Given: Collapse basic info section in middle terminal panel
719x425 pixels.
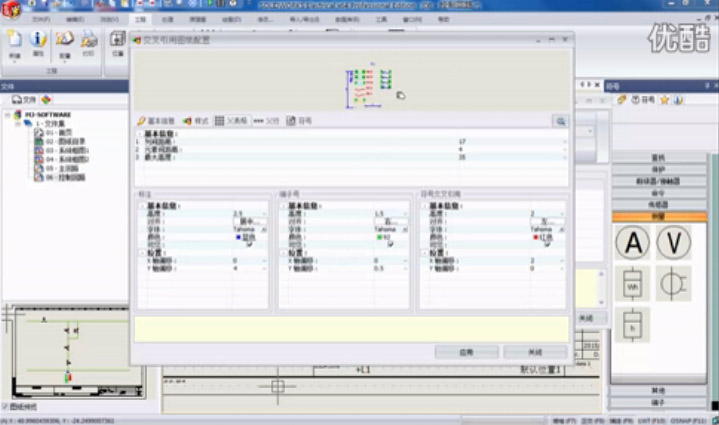Looking at the screenshot, I should 283,206.
